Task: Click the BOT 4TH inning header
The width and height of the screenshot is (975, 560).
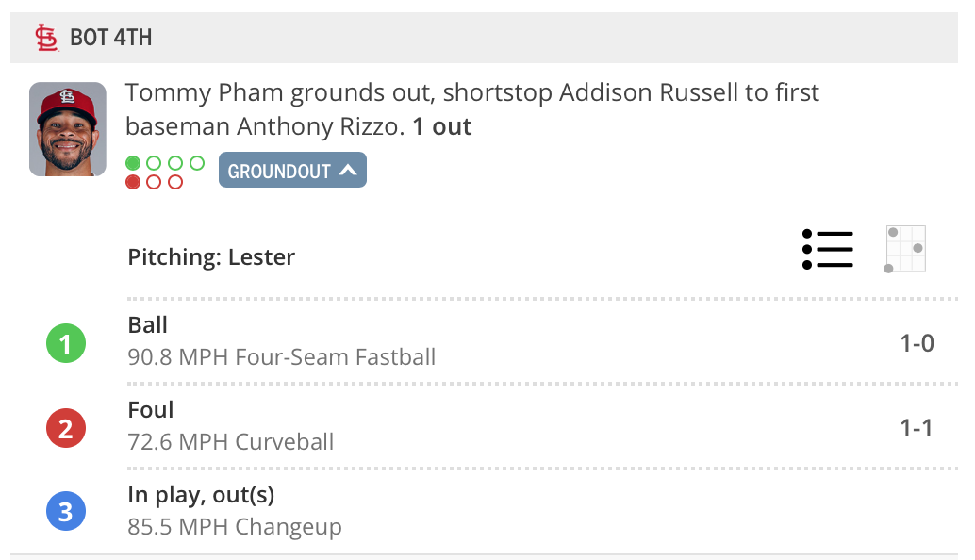Action: [x=111, y=38]
